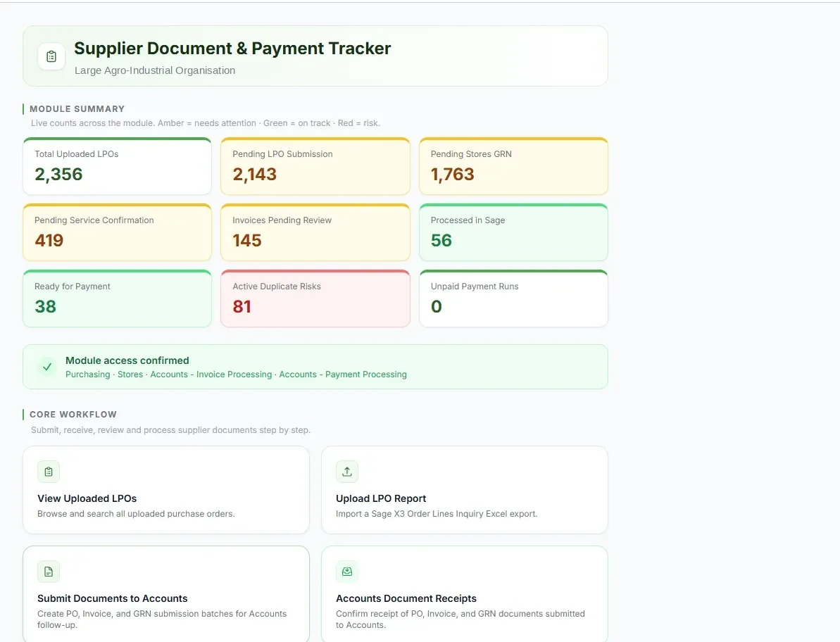The width and height of the screenshot is (840, 642).
Task: Open the Total Uploaded LPOs summary card
Action: [118, 167]
